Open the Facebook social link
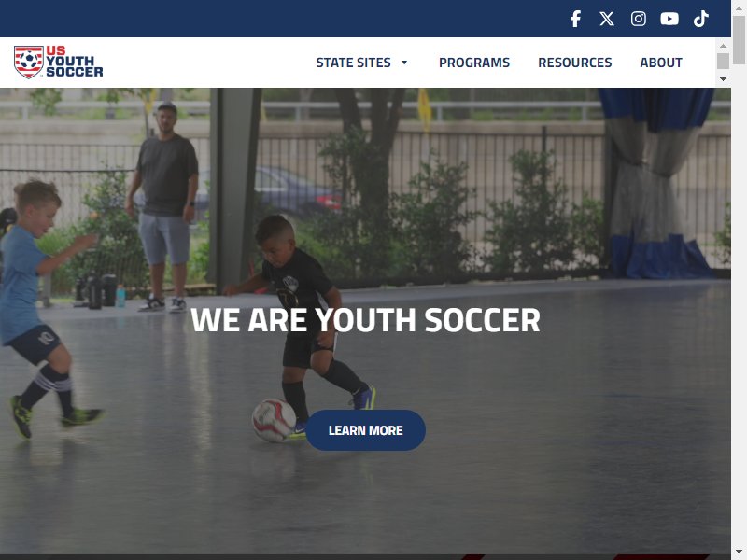 (x=575, y=19)
